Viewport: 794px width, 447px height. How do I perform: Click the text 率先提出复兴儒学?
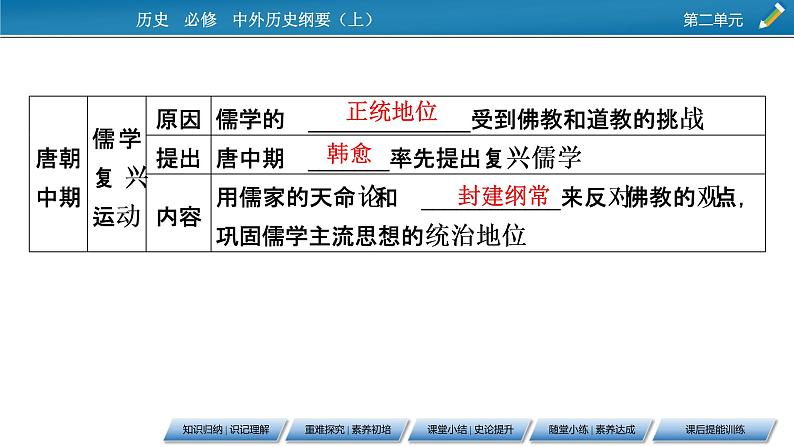click(485, 158)
